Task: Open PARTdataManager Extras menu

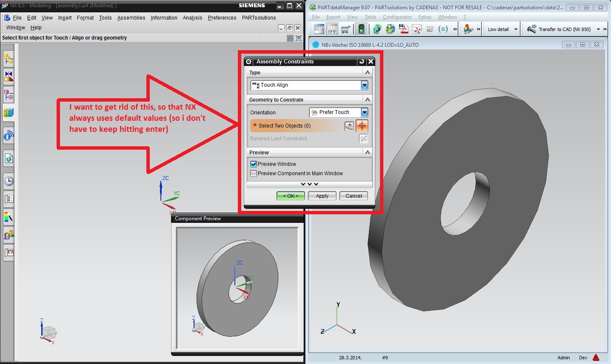Action: pos(425,17)
